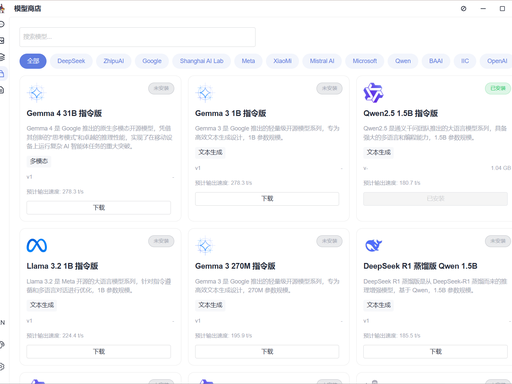Click the Gemma 3 1B sparkle logo

pos(205,93)
